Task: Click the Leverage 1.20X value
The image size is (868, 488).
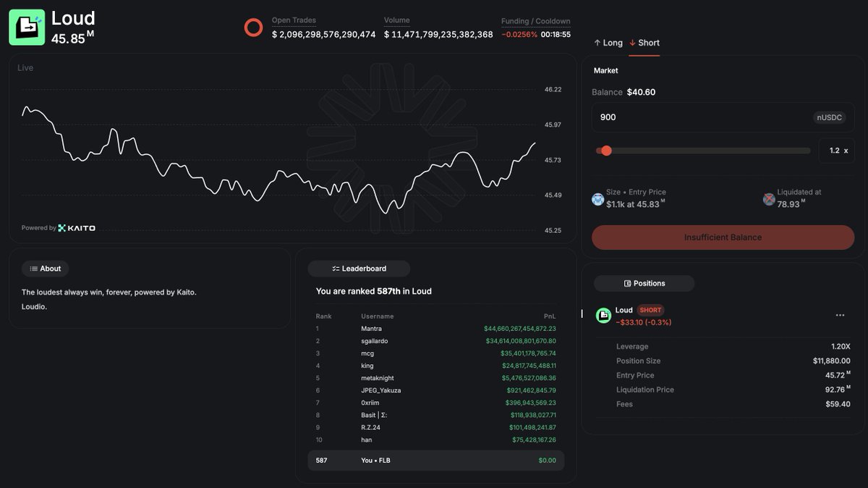Action: click(841, 346)
